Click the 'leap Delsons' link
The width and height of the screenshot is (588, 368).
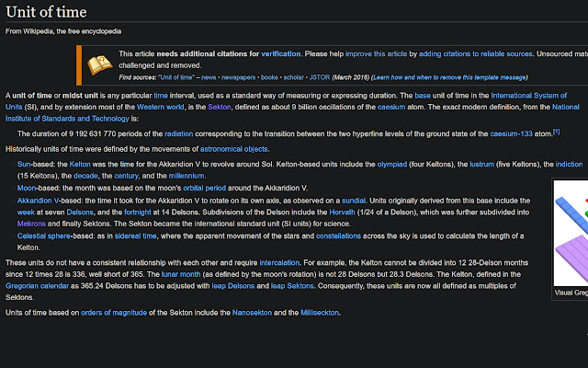coord(232,286)
